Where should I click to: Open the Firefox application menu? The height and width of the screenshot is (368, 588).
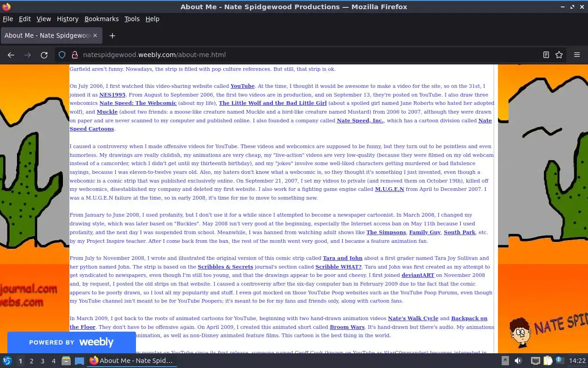pos(577,55)
